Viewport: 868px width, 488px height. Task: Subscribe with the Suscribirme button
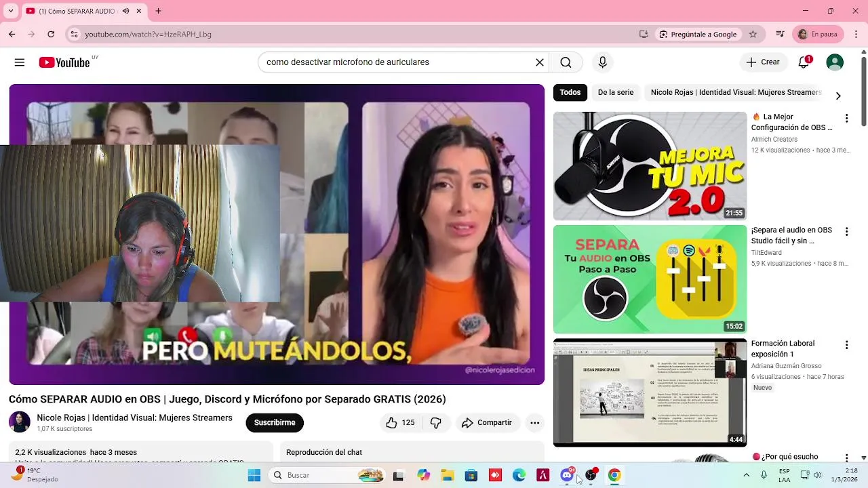pos(275,422)
